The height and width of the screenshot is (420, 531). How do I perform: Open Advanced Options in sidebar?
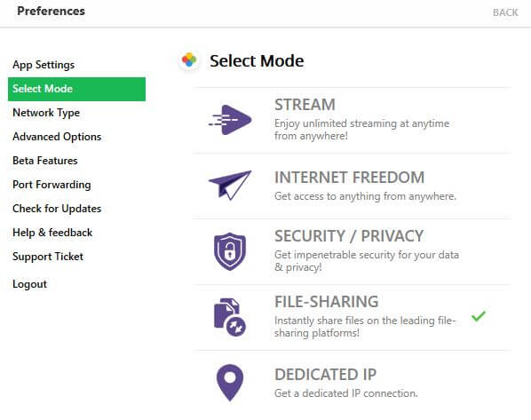coord(57,137)
